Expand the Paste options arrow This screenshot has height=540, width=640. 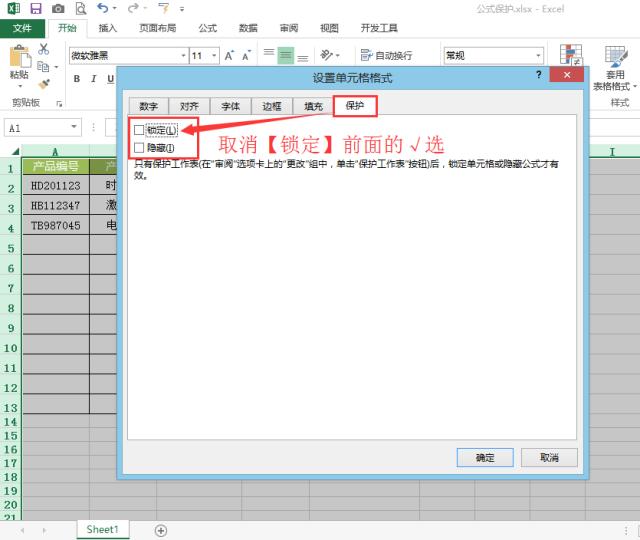point(20,86)
